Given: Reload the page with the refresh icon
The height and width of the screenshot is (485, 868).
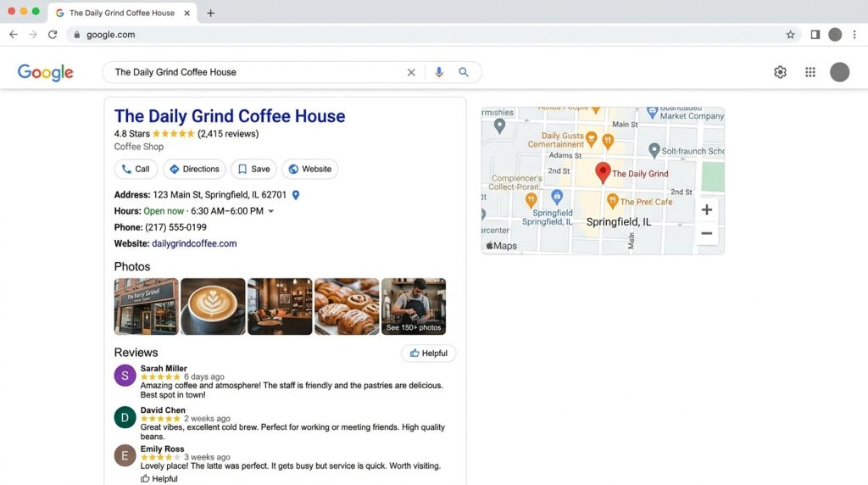Looking at the screenshot, I should [53, 34].
